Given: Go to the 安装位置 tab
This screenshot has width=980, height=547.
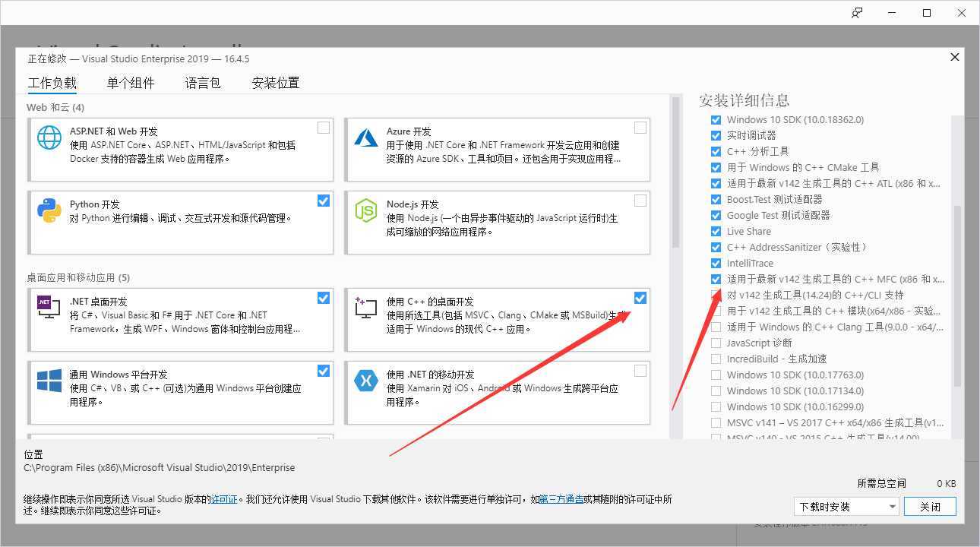Looking at the screenshot, I should click(276, 83).
